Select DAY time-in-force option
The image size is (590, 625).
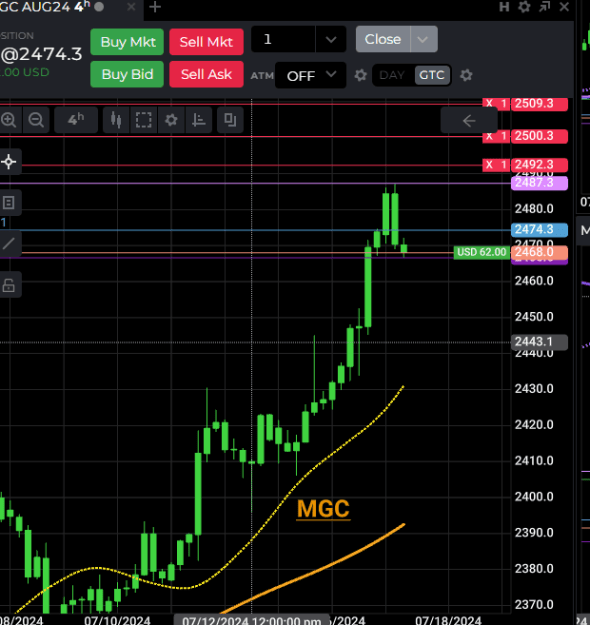point(392,75)
